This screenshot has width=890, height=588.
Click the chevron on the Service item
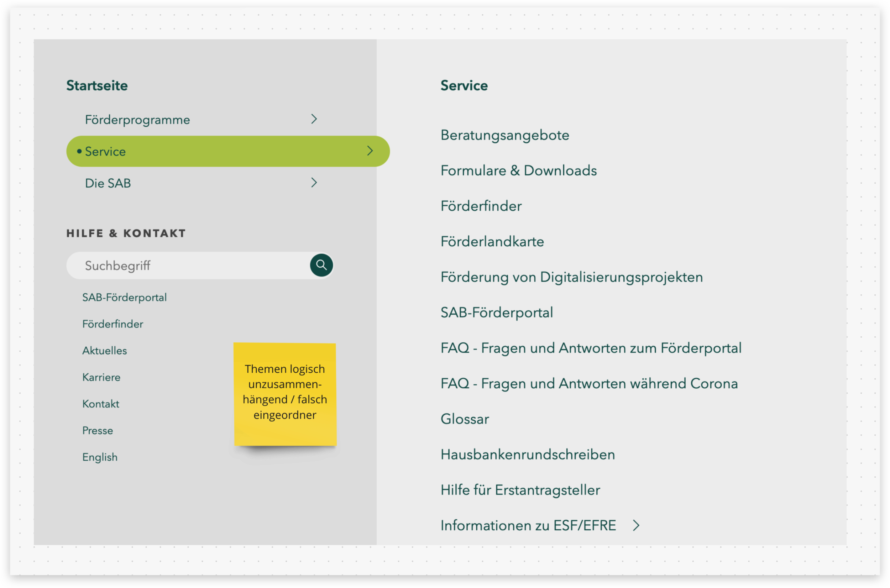[x=370, y=151]
